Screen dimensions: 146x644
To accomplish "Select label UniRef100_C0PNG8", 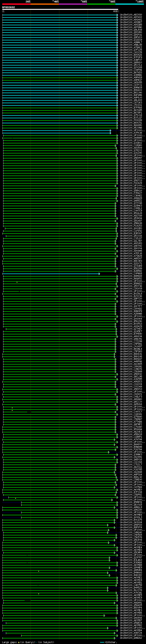I will pyautogui.click(x=131, y=274).
